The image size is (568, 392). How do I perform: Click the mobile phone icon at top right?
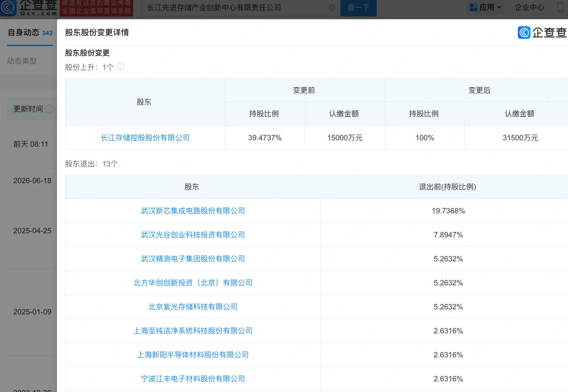coord(561,8)
